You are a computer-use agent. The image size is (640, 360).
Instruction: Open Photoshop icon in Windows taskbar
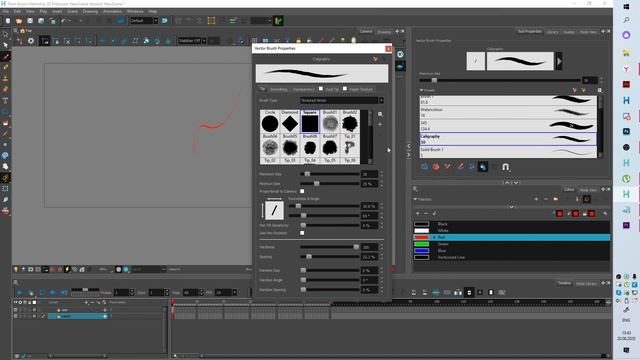626,131
